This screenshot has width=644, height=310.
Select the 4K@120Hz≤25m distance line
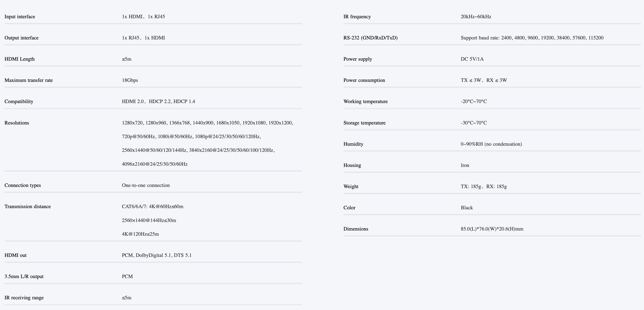[141, 234]
